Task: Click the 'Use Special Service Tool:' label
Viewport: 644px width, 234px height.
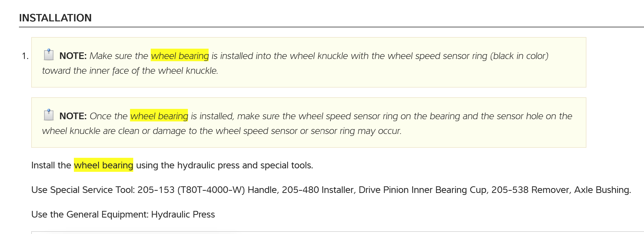Action: point(83,190)
